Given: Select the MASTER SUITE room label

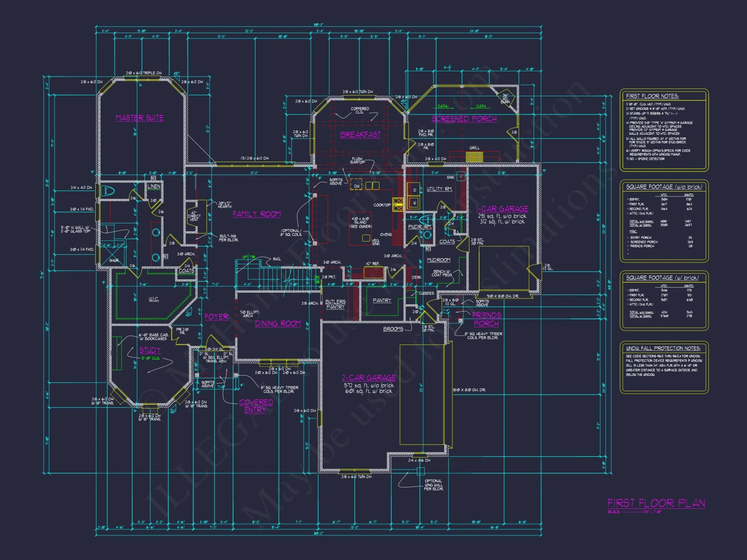Looking at the screenshot, I should point(139,118).
